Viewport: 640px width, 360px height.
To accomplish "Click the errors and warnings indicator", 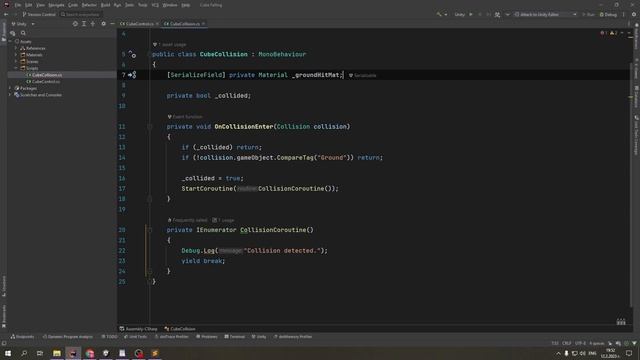I will pyautogui.click(x=609, y=33).
